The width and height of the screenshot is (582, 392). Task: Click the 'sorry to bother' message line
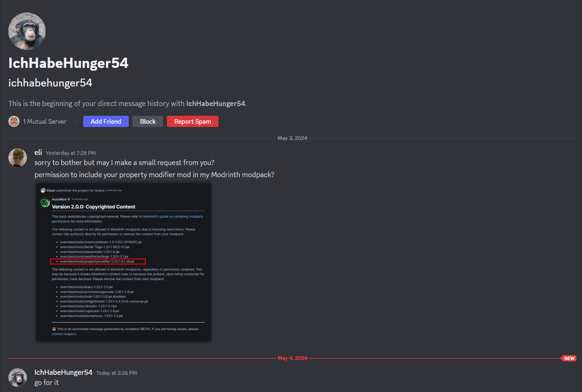[124, 163]
